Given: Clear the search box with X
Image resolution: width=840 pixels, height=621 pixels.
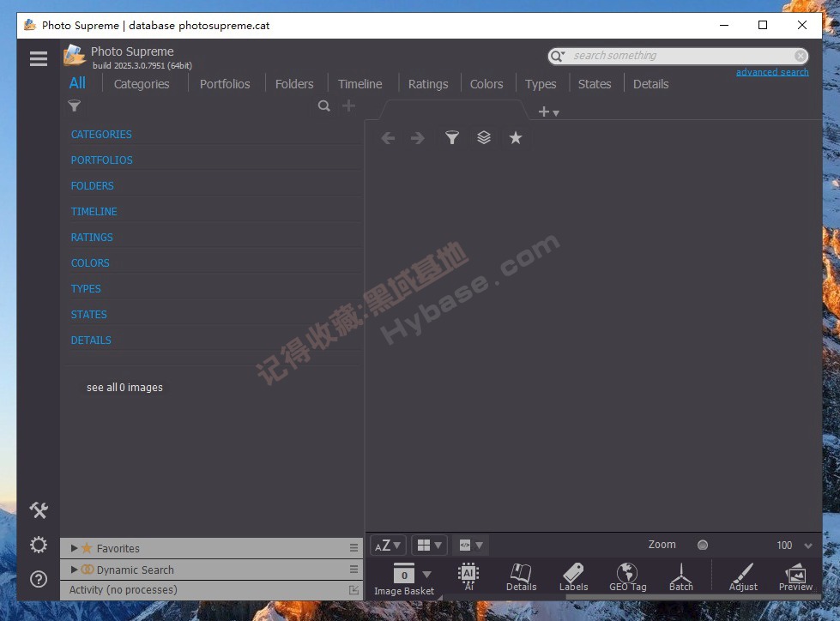Looking at the screenshot, I should click(x=801, y=56).
